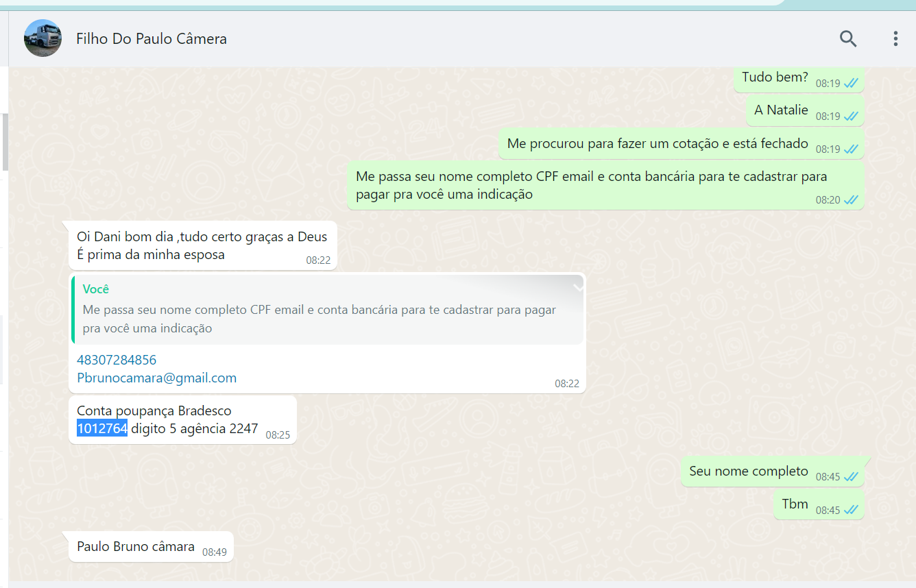Open contact info via "Filho Do Paulo Câmera"
Image resolution: width=916 pixels, height=588 pixels.
coord(151,39)
